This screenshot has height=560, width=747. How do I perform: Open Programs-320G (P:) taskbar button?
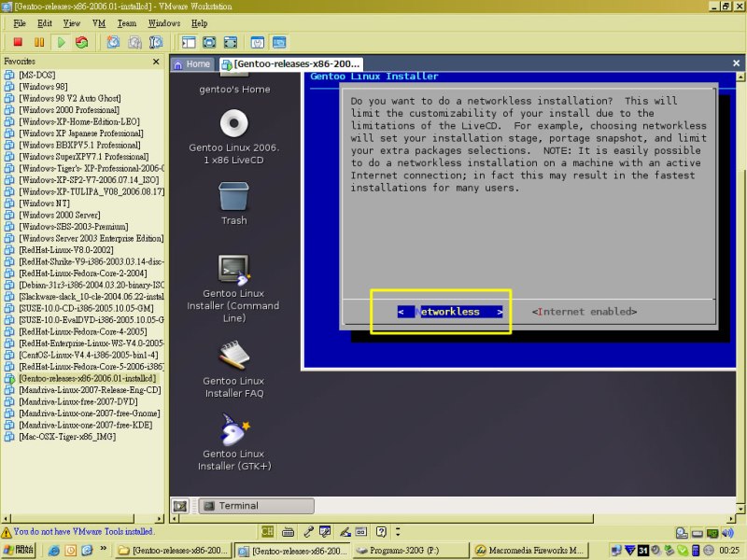point(410,550)
